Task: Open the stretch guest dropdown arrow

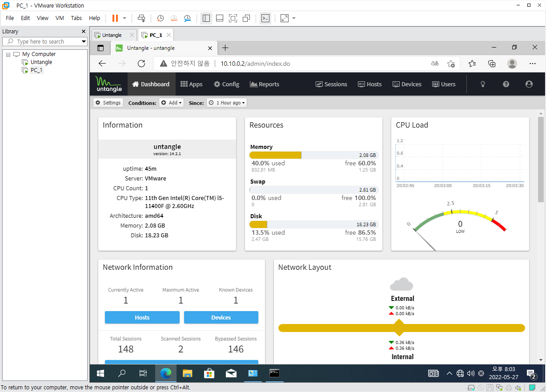Action: coord(294,18)
